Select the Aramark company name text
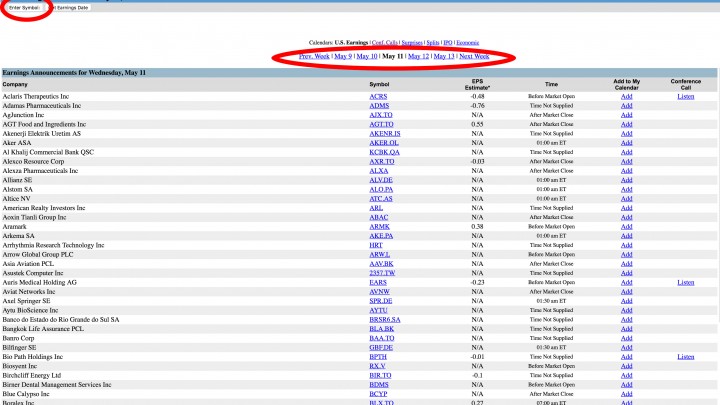The height and width of the screenshot is (405, 720). [x=15, y=226]
